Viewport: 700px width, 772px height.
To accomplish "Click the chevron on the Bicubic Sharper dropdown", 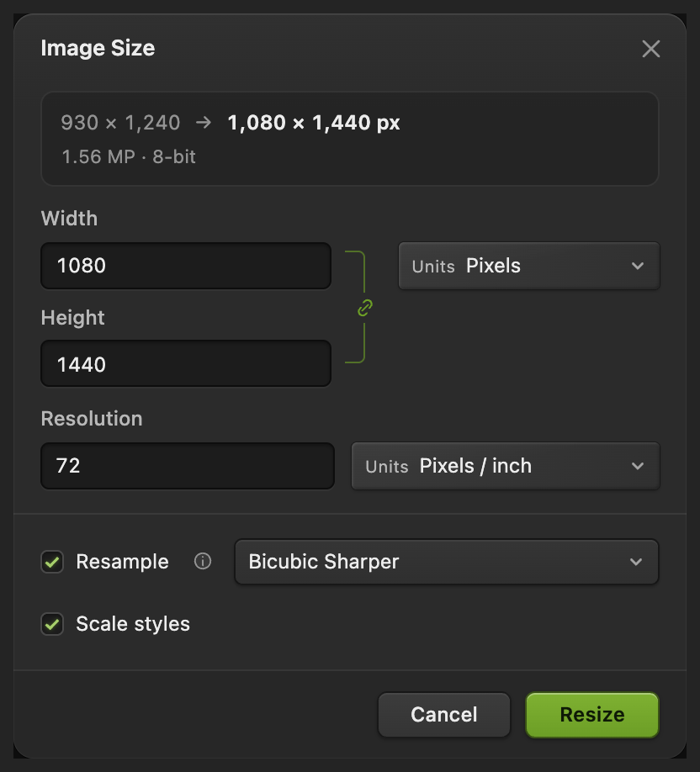I will pyautogui.click(x=636, y=562).
